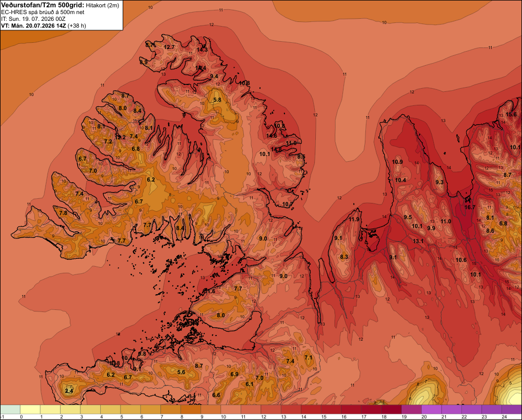Click the IT: Sun. 19.07.2026 00Z text

33,19
